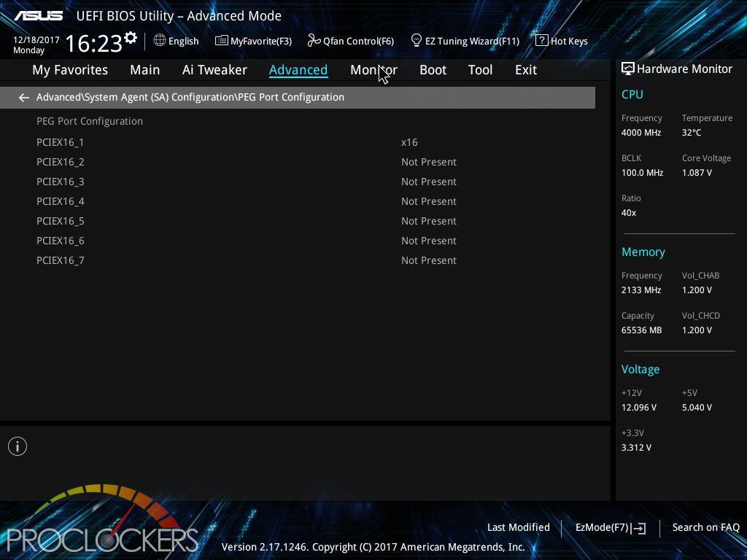Start EZ Tuning Wizard(F11)
The height and width of the screenshot is (560, 747).
click(x=472, y=42)
